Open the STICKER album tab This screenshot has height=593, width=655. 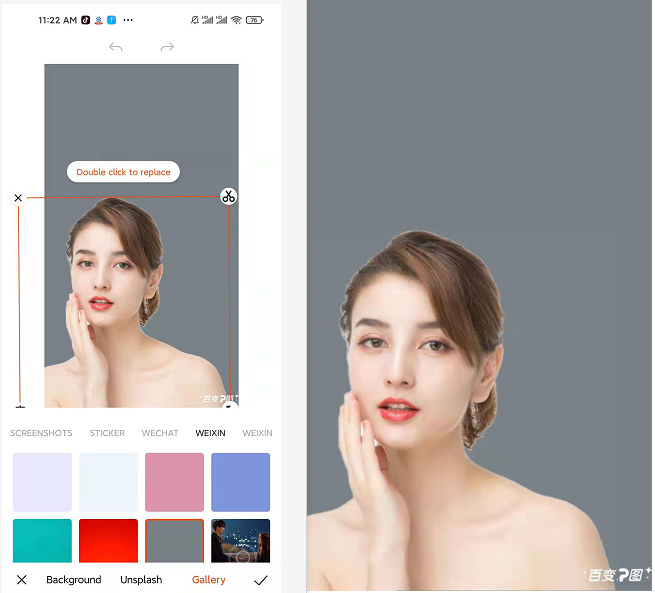pyautogui.click(x=107, y=433)
